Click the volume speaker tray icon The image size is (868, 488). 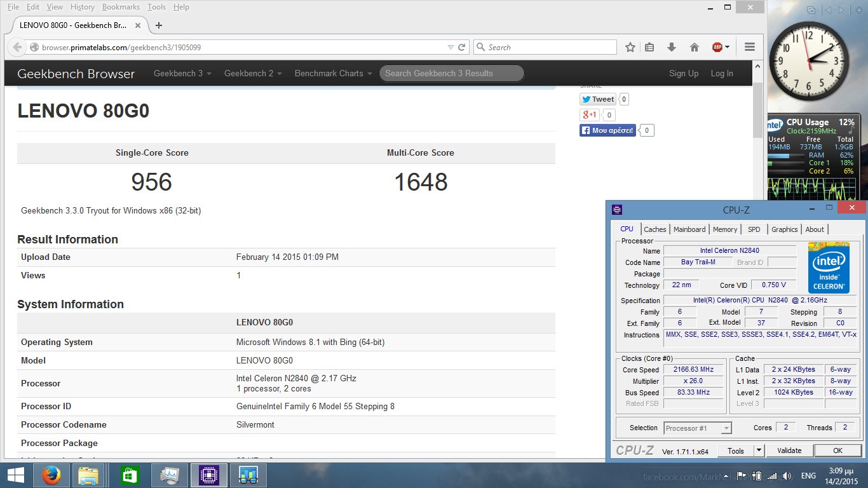click(x=787, y=476)
